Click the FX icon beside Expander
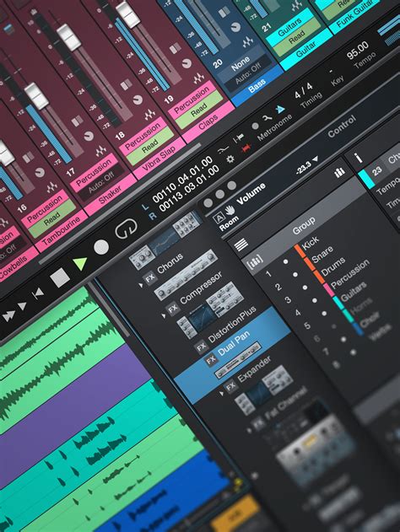The width and height of the screenshot is (400, 532). (x=230, y=386)
